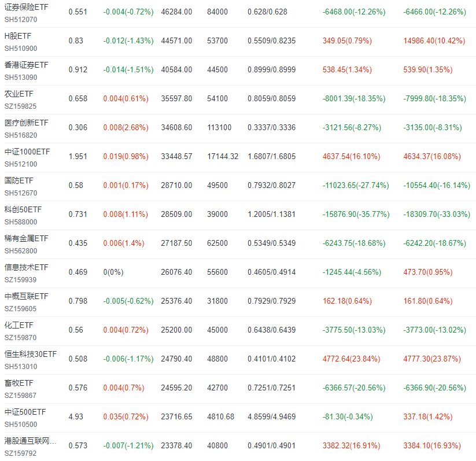The height and width of the screenshot is (461, 476).
Task: Click 中证1000ETF price 1.951
Action: [78, 156]
